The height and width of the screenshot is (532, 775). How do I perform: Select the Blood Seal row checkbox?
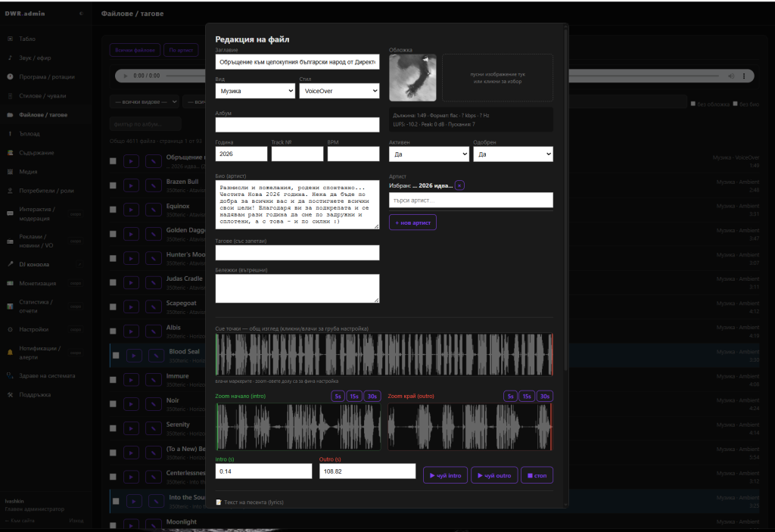pos(116,355)
